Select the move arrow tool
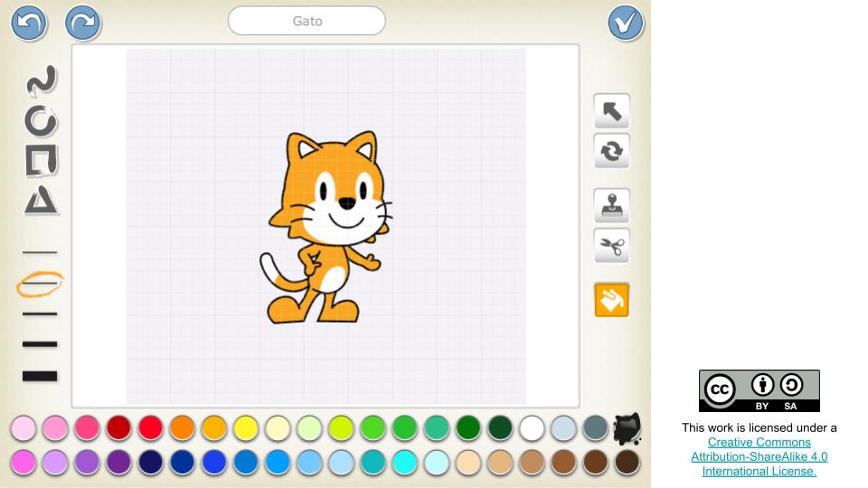The height and width of the screenshot is (488, 868). (612, 111)
